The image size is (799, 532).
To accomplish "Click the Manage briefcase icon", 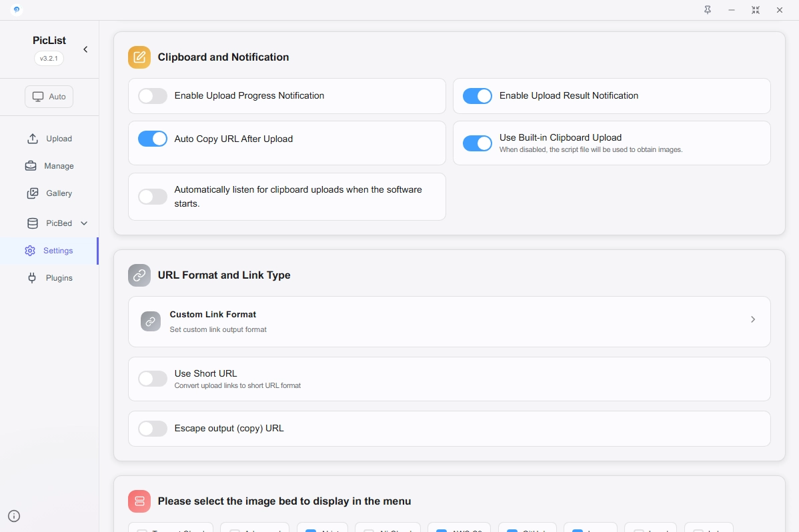I will pyautogui.click(x=31, y=166).
